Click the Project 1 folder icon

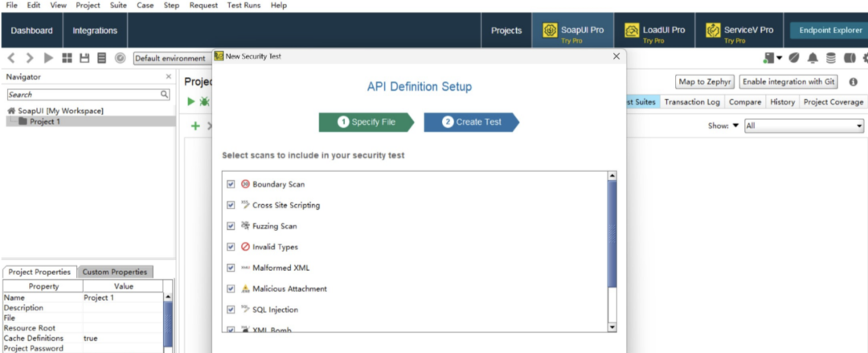pos(23,121)
